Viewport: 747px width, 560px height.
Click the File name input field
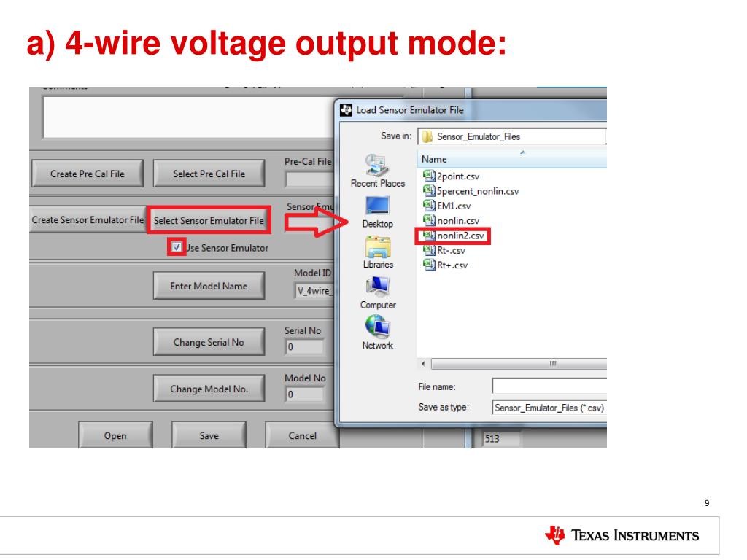[x=549, y=386]
